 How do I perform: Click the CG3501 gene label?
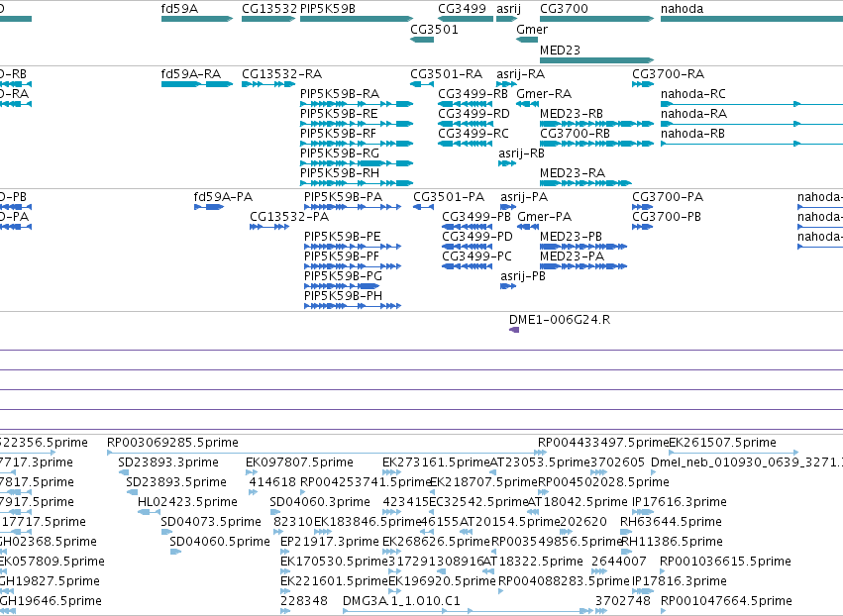434,30
